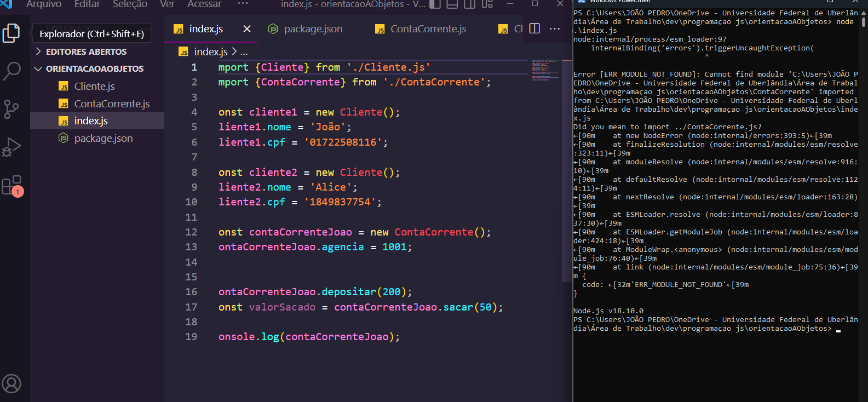Open Cliente.js in the explorer tree
Image resolution: width=868 pixels, height=402 pixels.
(x=94, y=86)
